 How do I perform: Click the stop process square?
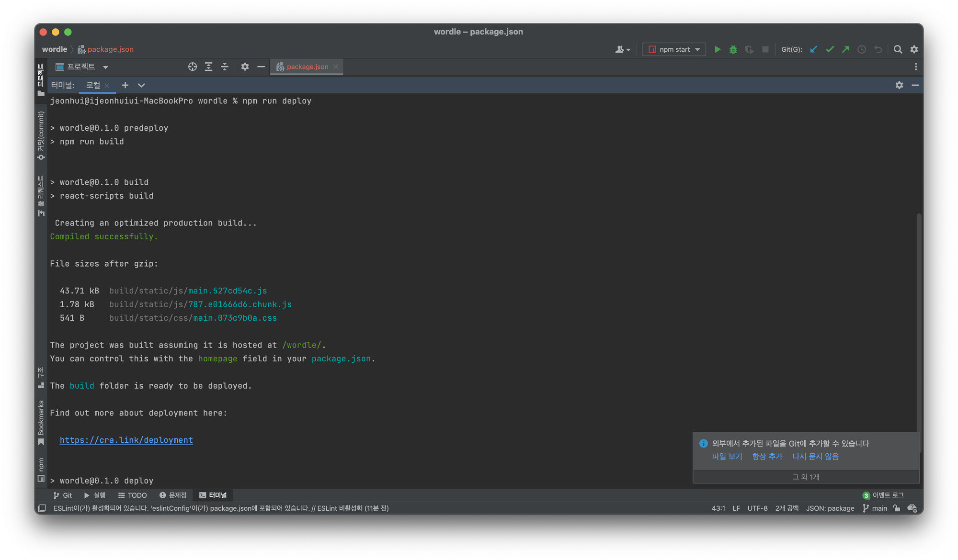pyautogui.click(x=765, y=49)
